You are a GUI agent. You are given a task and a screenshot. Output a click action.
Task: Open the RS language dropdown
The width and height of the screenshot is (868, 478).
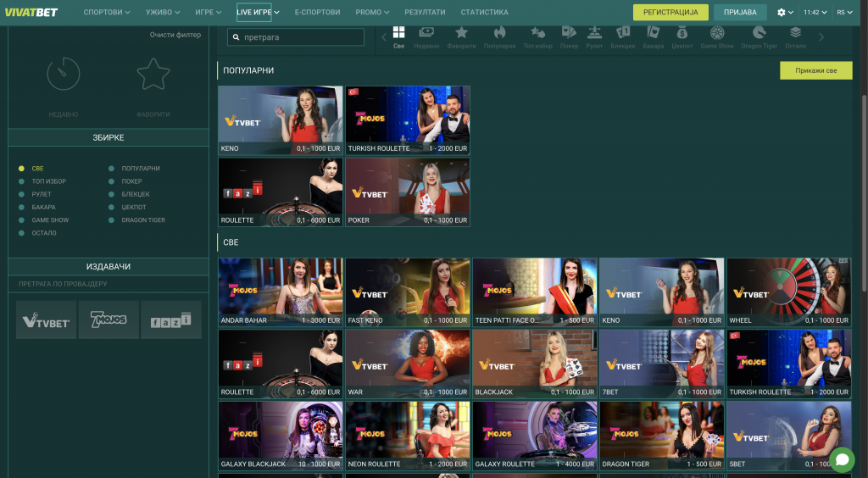845,12
